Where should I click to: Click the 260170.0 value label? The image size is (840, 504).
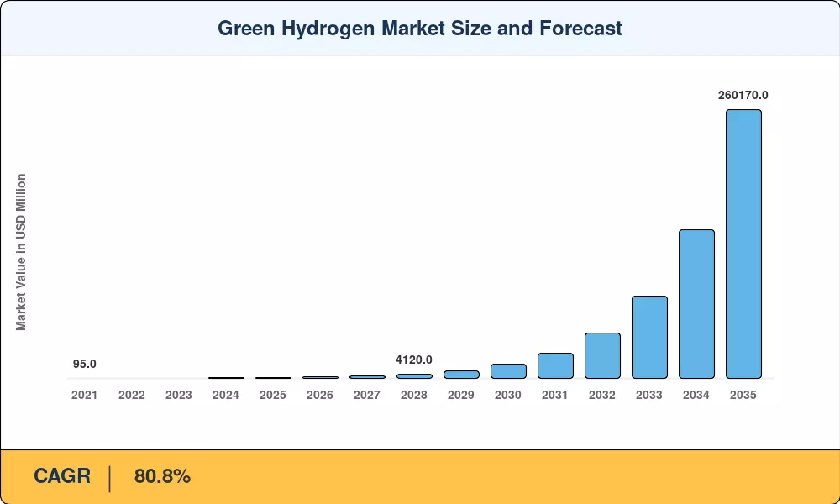(x=743, y=95)
